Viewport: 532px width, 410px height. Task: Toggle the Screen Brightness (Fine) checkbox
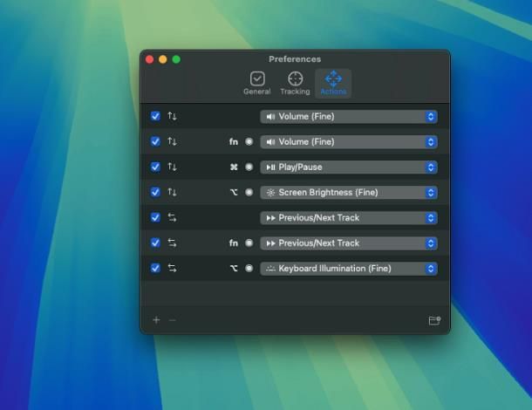[155, 192]
